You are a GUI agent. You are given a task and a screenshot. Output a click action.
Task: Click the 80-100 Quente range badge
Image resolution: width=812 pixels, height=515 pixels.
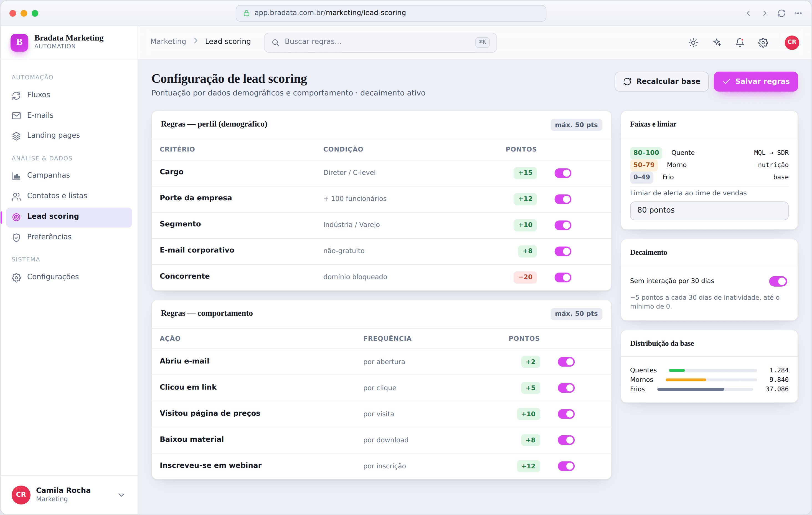click(x=646, y=153)
